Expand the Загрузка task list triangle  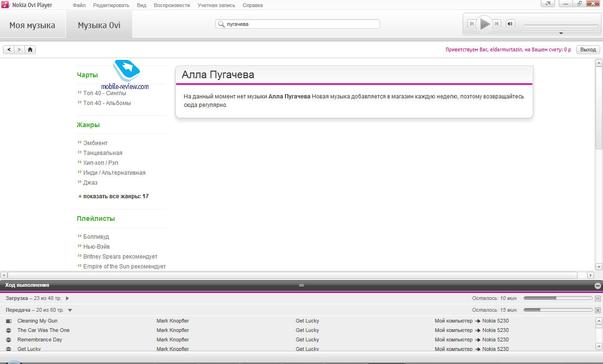(67, 298)
